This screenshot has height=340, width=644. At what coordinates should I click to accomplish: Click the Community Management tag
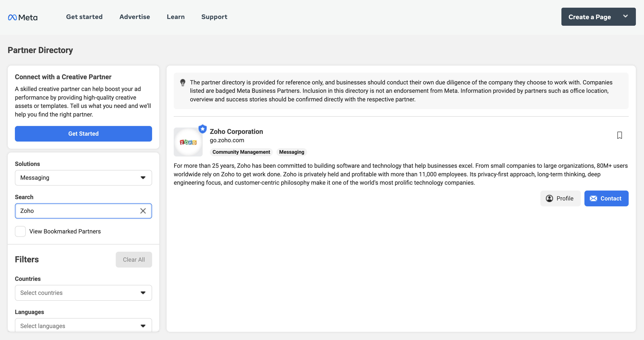pos(241,152)
